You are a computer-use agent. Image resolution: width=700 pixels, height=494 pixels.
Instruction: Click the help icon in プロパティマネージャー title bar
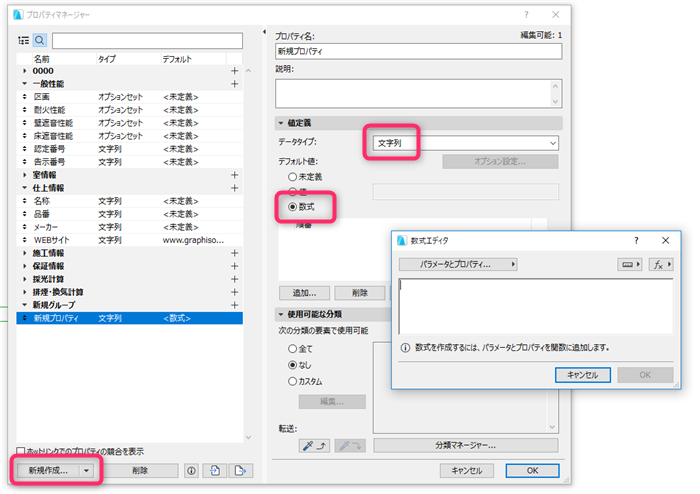coord(526,15)
